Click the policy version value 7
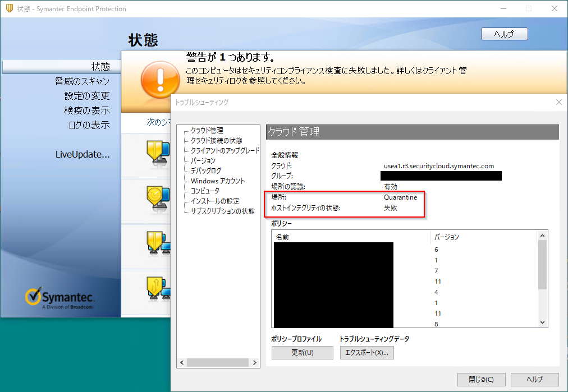 pyautogui.click(x=436, y=271)
